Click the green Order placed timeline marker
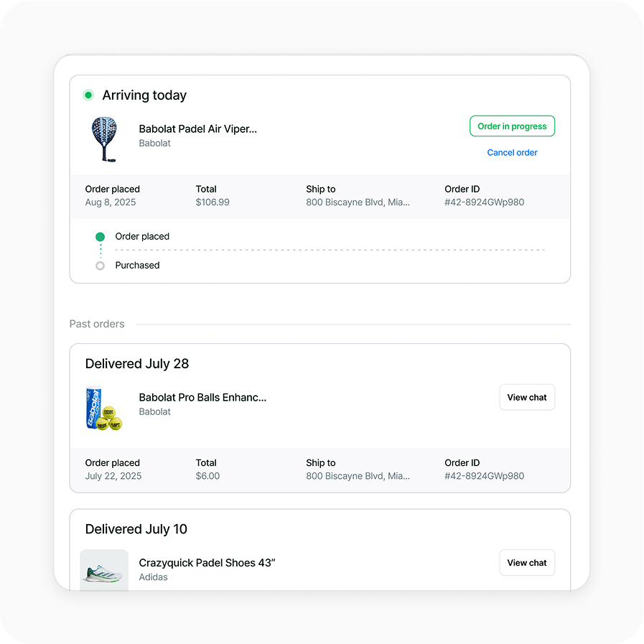The width and height of the screenshot is (644, 644). [x=100, y=237]
